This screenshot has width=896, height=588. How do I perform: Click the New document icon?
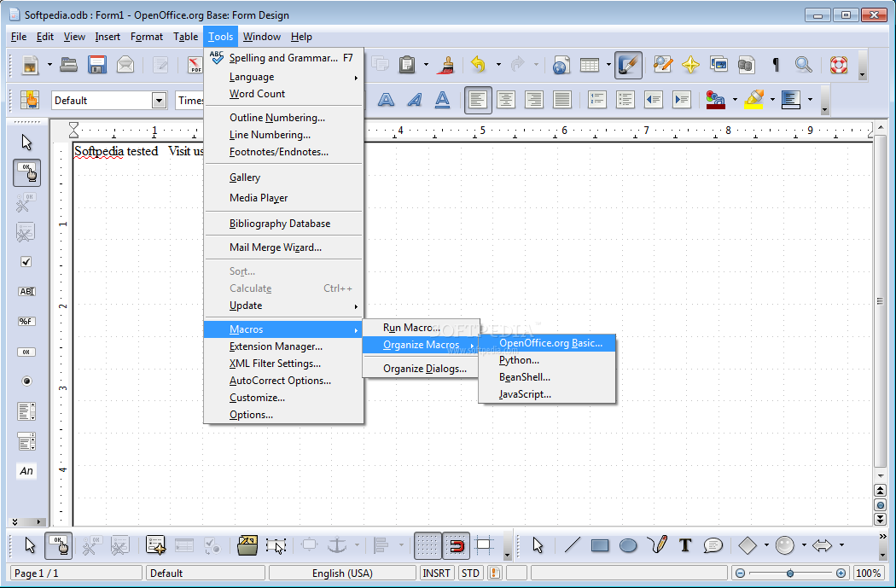pyautogui.click(x=30, y=65)
